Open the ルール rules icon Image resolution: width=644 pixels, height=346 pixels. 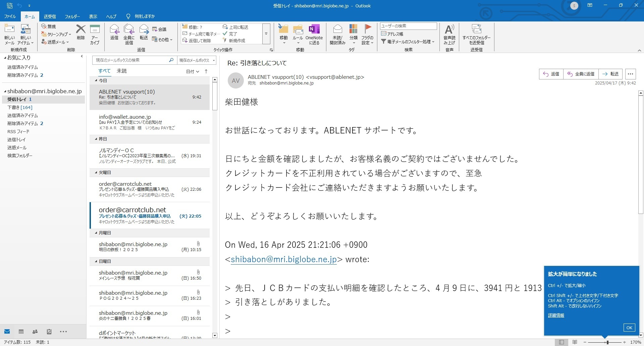pos(298,35)
